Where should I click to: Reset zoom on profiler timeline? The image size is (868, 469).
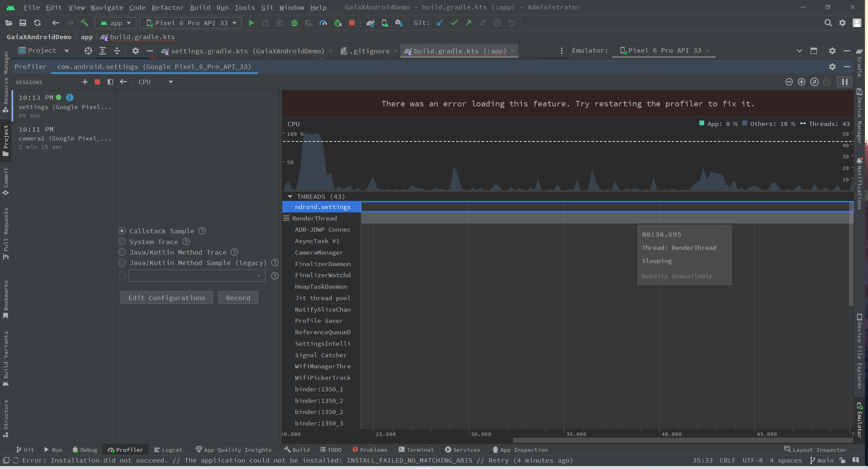(814, 82)
